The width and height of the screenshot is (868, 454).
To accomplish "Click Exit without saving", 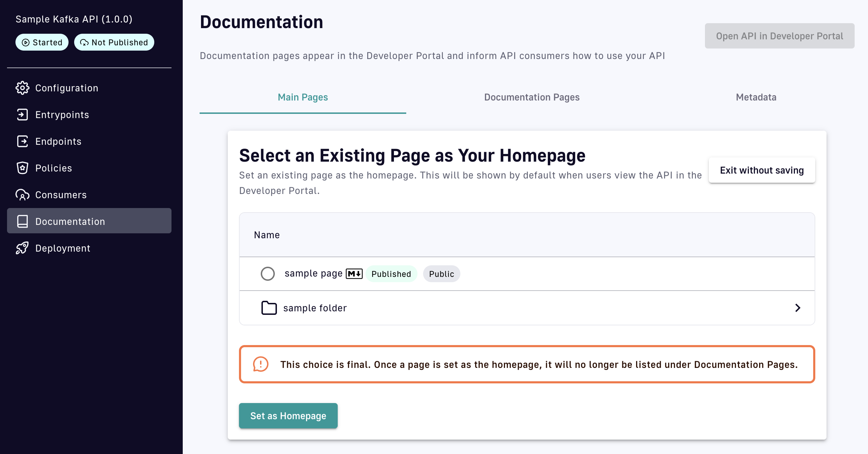I will 762,170.
